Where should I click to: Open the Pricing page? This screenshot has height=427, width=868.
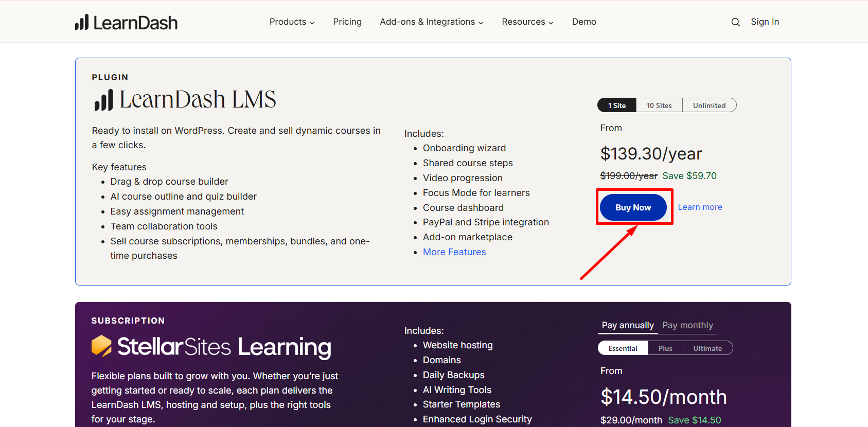pyautogui.click(x=347, y=22)
